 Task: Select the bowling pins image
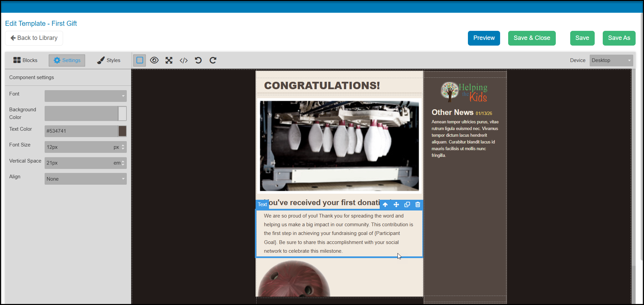[339, 146]
